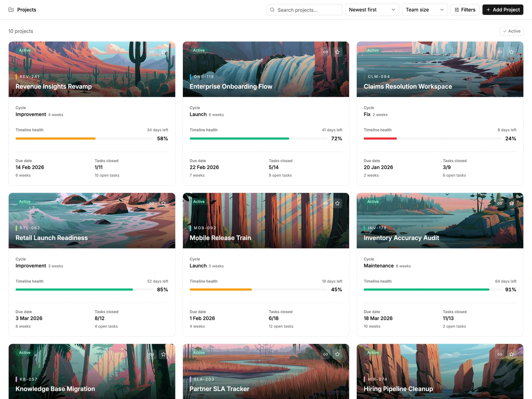Open the Partner SLA Tracker project title
532x399 pixels.
tap(219, 389)
